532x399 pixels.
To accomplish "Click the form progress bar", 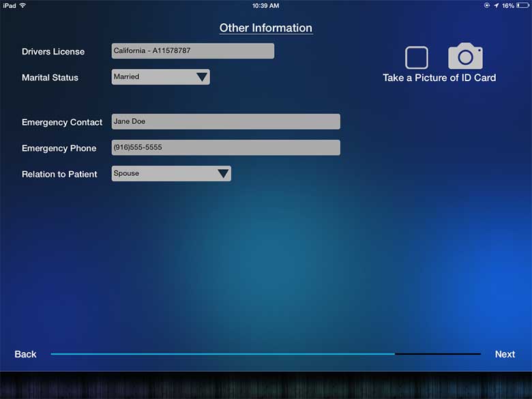I will tap(266, 354).
